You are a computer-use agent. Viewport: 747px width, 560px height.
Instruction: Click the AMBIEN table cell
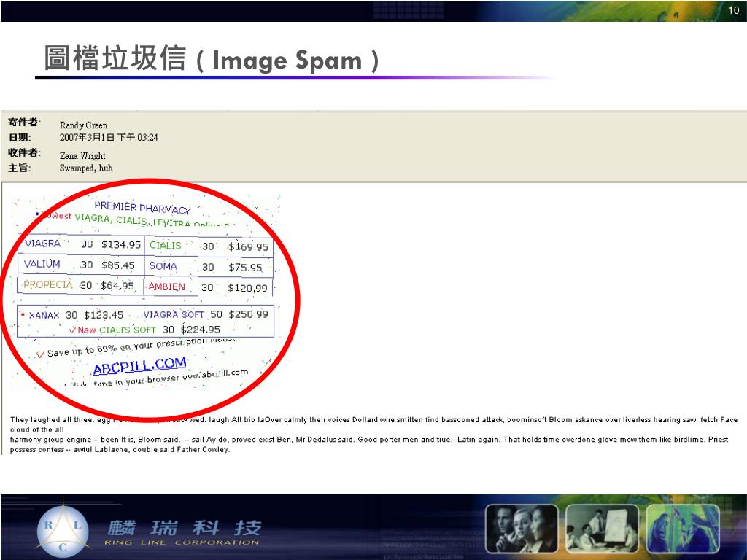click(167, 287)
